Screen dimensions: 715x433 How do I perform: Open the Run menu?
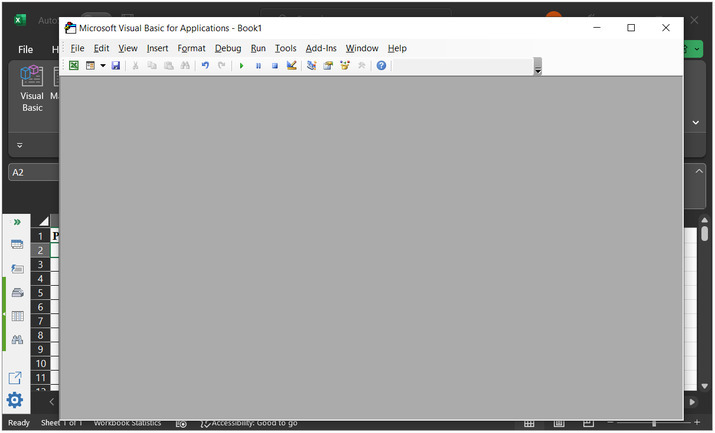(x=258, y=48)
